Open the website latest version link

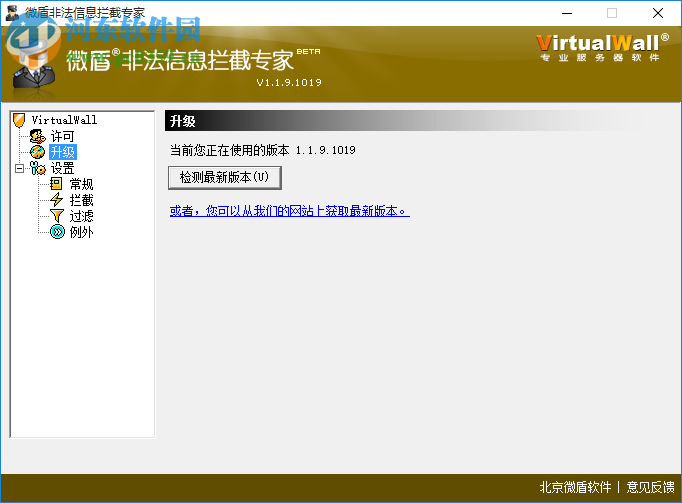289,211
